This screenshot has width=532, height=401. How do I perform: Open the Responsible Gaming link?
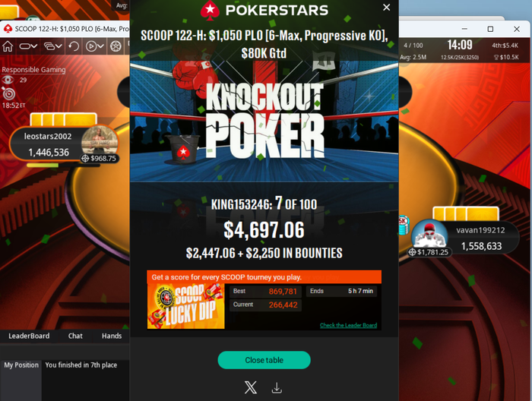[33, 69]
